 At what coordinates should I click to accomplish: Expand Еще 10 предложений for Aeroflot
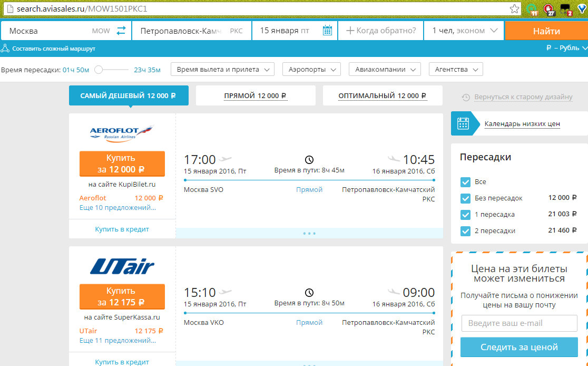click(x=117, y=208)
